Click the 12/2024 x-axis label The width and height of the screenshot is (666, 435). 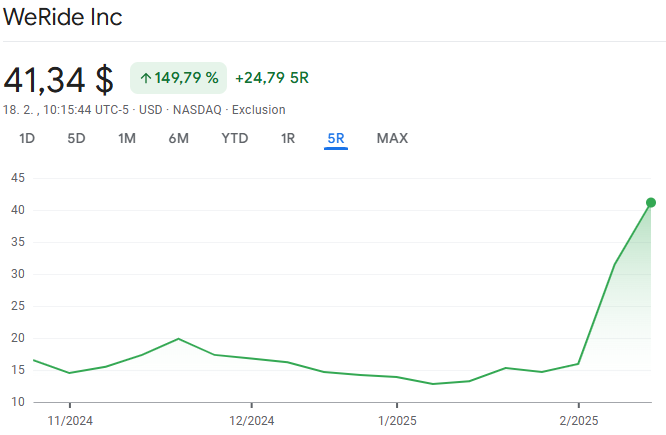coord(251,420)
